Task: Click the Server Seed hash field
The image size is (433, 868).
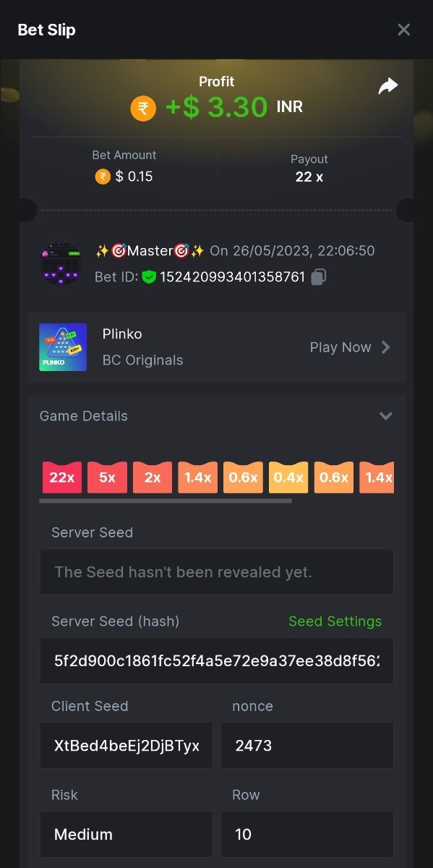Action: click(x=216, y=660)
